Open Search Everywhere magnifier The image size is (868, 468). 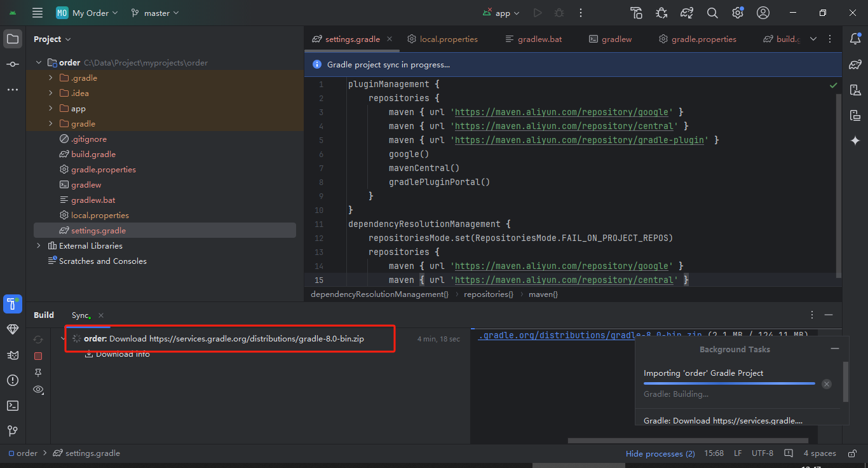coord(712,13)
